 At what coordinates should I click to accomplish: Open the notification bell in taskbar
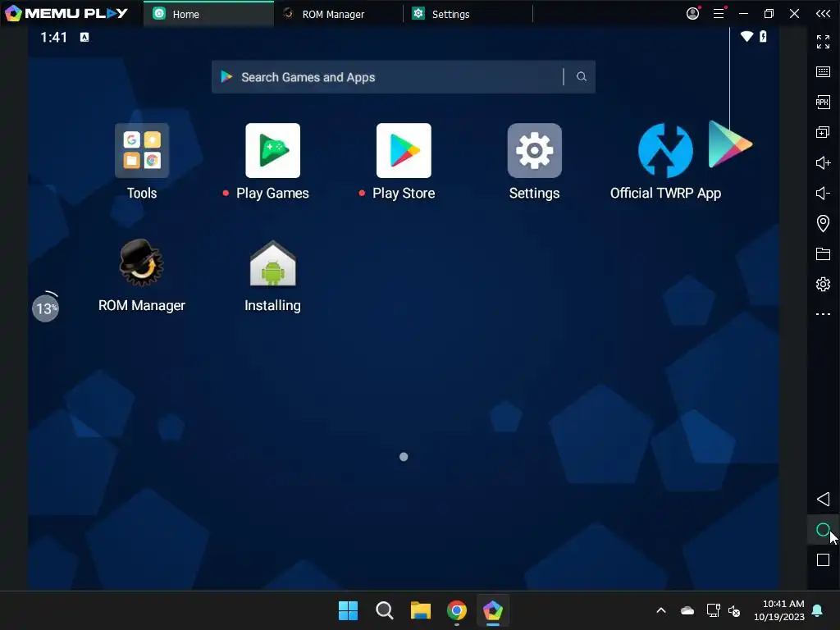point(818,610)
